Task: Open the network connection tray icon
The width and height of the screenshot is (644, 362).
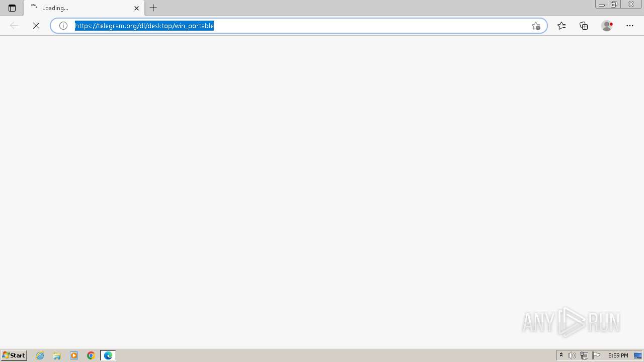Action: point(584,355)
